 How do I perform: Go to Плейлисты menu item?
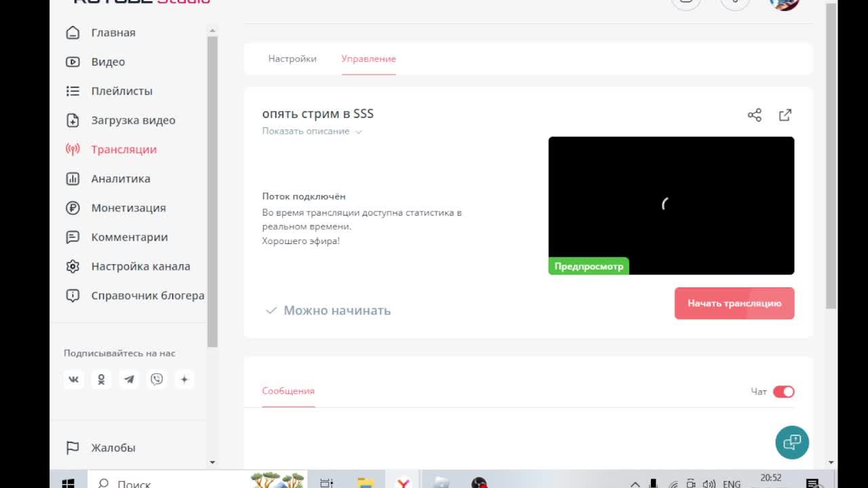point(122,91)
